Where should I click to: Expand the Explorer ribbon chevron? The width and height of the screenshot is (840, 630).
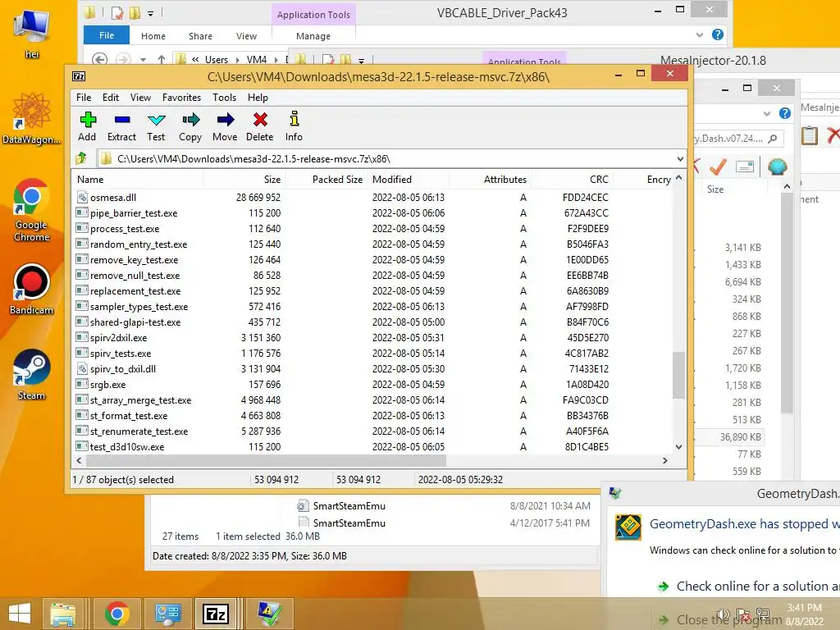[x=700, y=34]
